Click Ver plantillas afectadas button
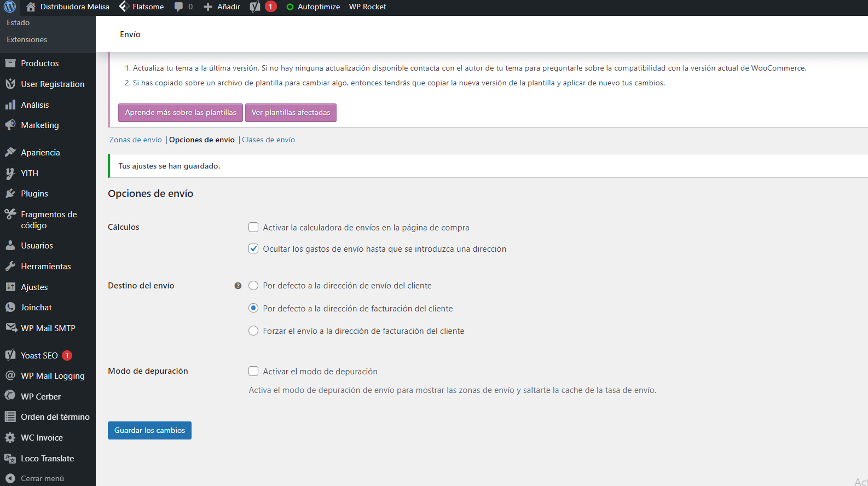 [291, 113]
